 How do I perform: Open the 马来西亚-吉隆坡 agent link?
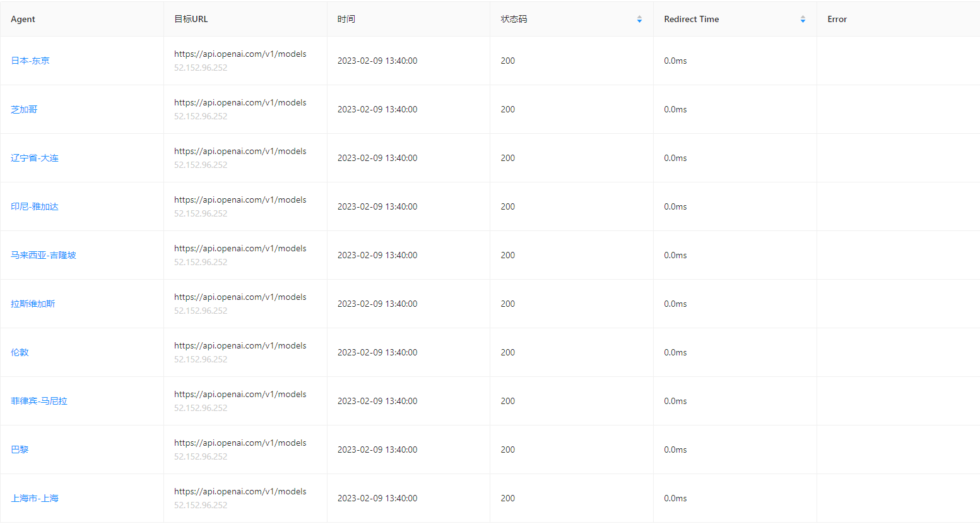44,255
